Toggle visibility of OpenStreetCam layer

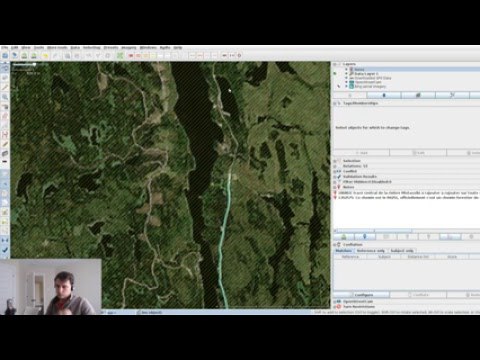tap(346, 82)
